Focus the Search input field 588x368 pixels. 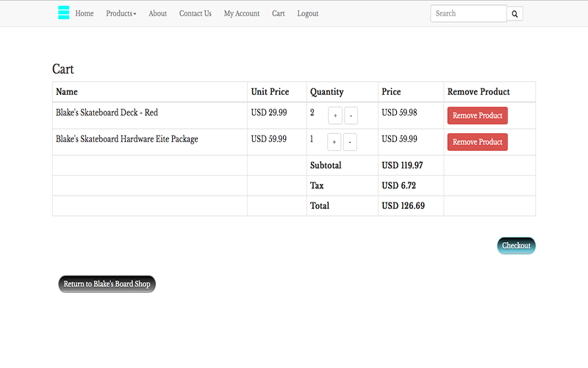pyautogui.click(x=468, y=13)
